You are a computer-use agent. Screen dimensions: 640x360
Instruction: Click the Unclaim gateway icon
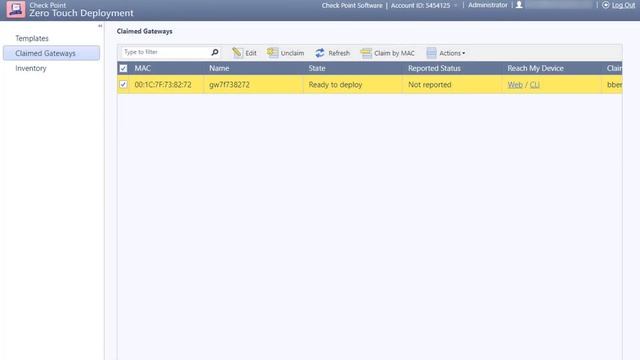(272, 53)
